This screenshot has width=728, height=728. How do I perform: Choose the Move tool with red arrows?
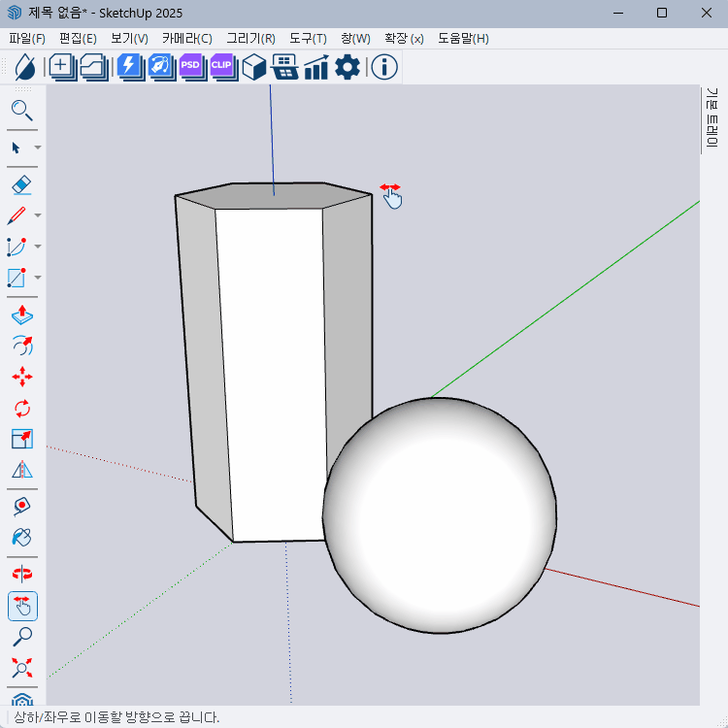click(21, 377)
